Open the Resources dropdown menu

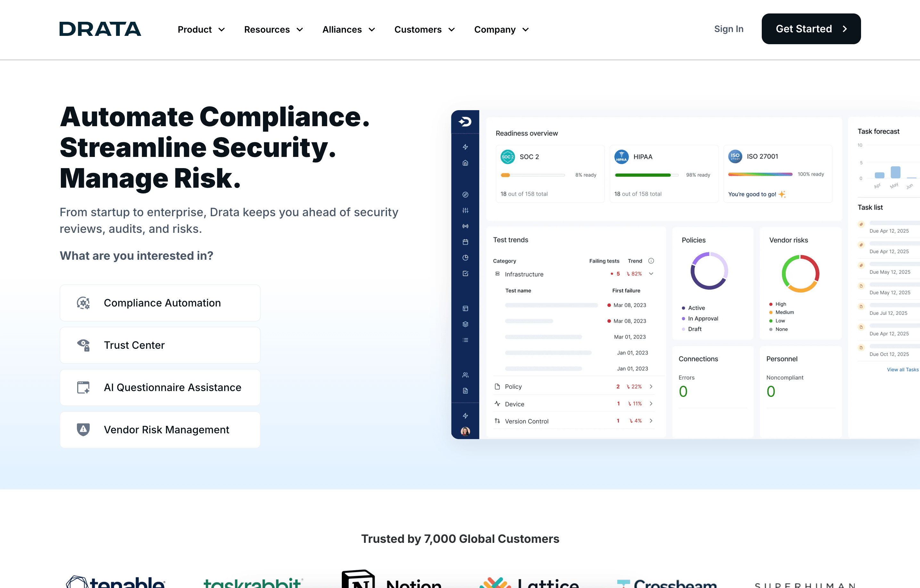coord(274,29)
